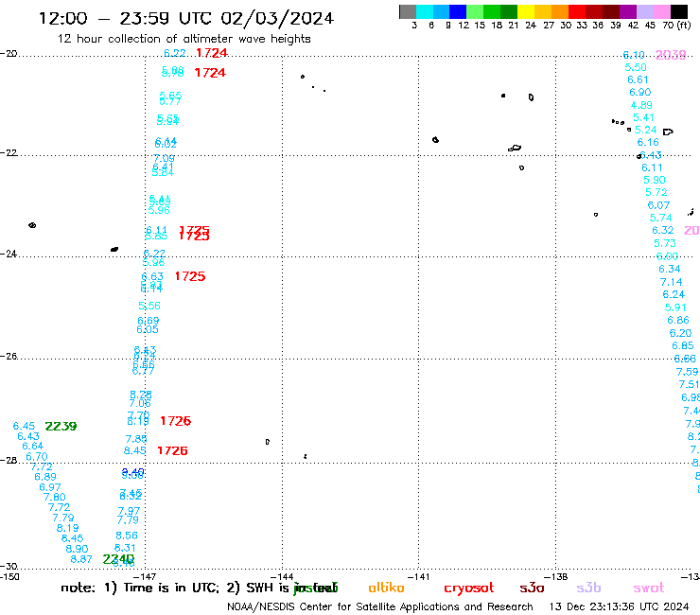The image size is (700, 615).
Task: Click the black swatch at the legend end
Action: point(678,11)
